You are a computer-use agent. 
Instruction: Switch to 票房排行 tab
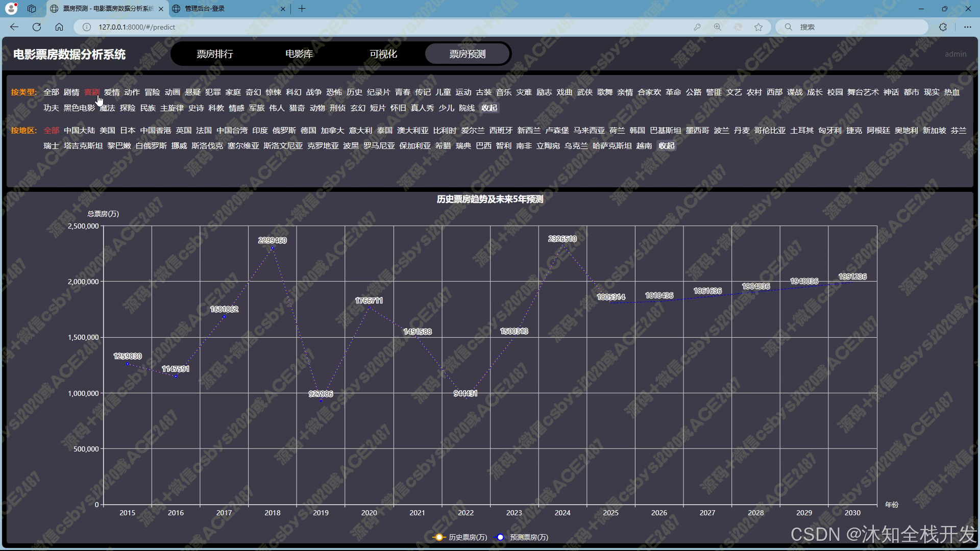(215, 54)
